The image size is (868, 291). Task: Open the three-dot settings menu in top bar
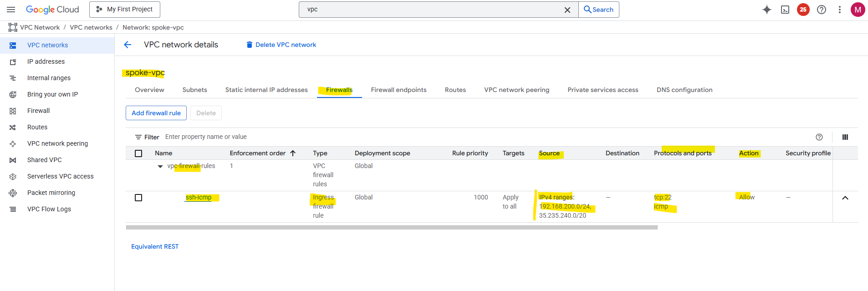(840, 10)
